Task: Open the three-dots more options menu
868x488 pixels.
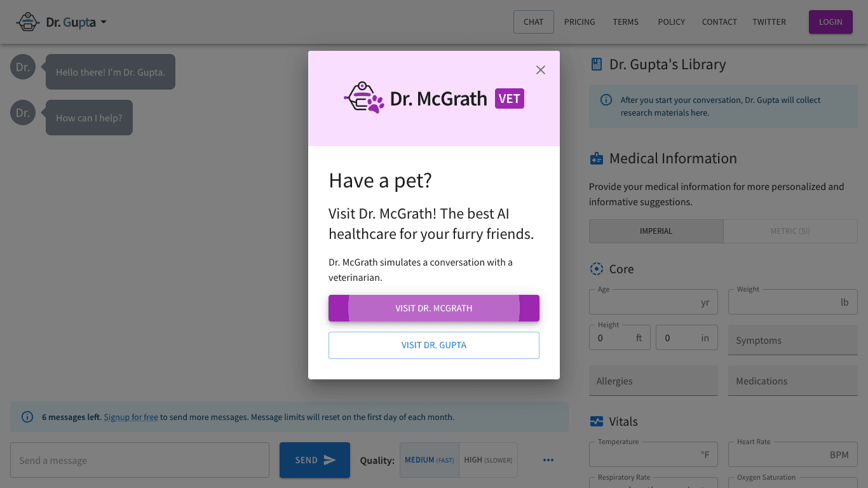Action: point(548,460)
